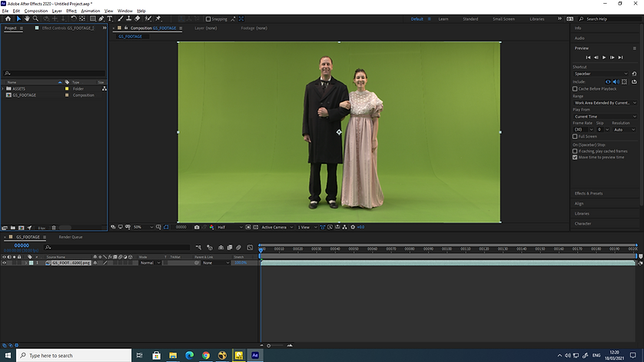Expand the ASSETS folder in Project
Image resolution: width=644 pixels, height=362 pixels.
tap(3, 88)
